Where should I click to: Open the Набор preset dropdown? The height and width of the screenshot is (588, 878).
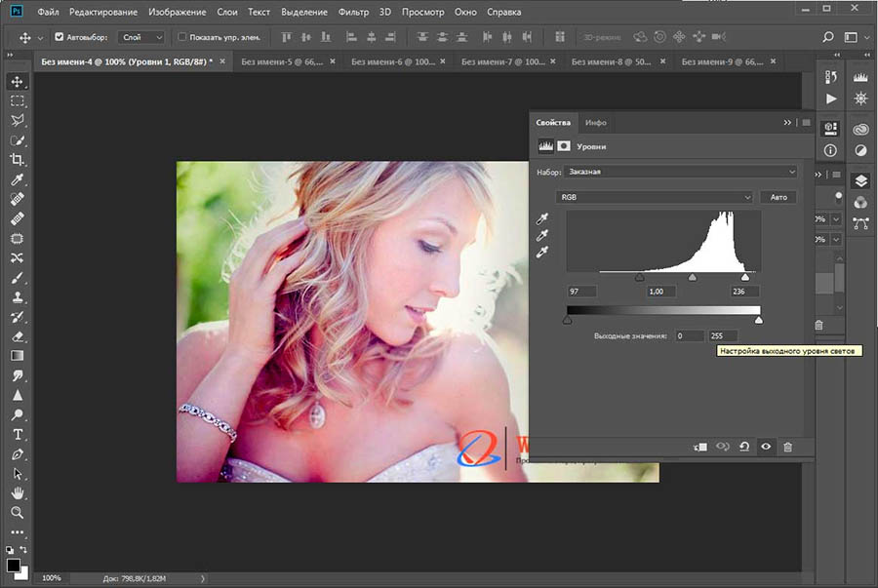[681, 172]
